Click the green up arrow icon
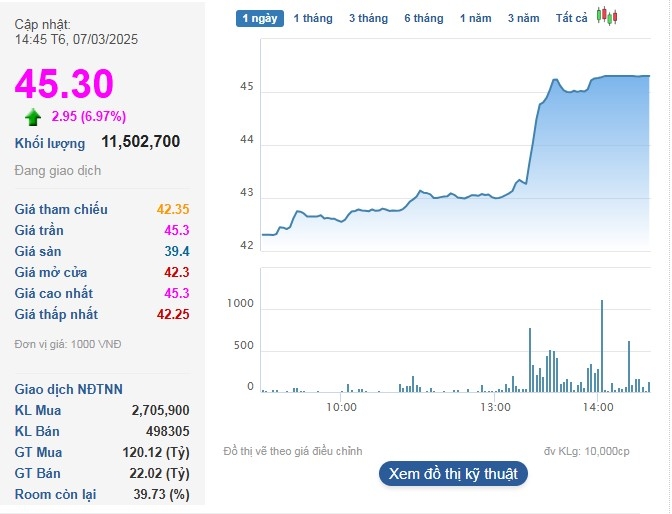 pyautogui.click(x=33, y=117)
